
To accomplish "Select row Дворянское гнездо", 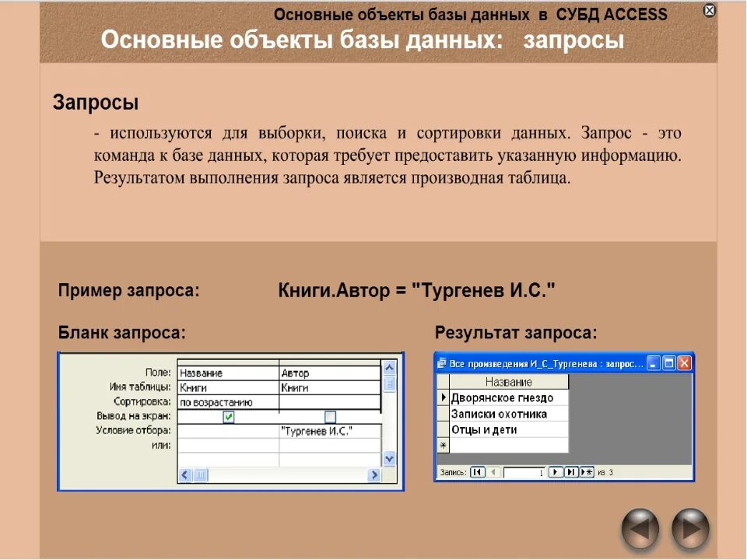I will [508, 397].
